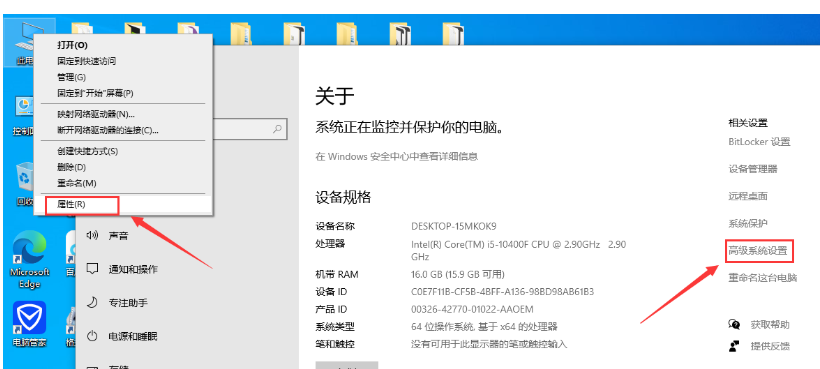Choose 固定到快速访问 in the context menu
820x369 pixels.
[123, 61]
